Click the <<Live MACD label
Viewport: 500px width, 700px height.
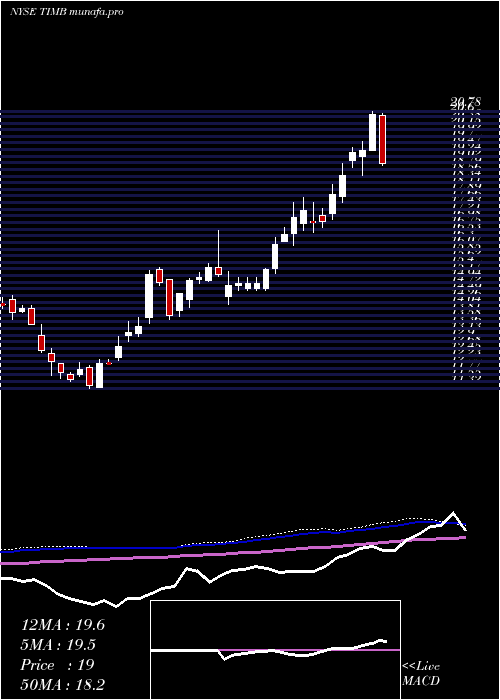point(421,673)
